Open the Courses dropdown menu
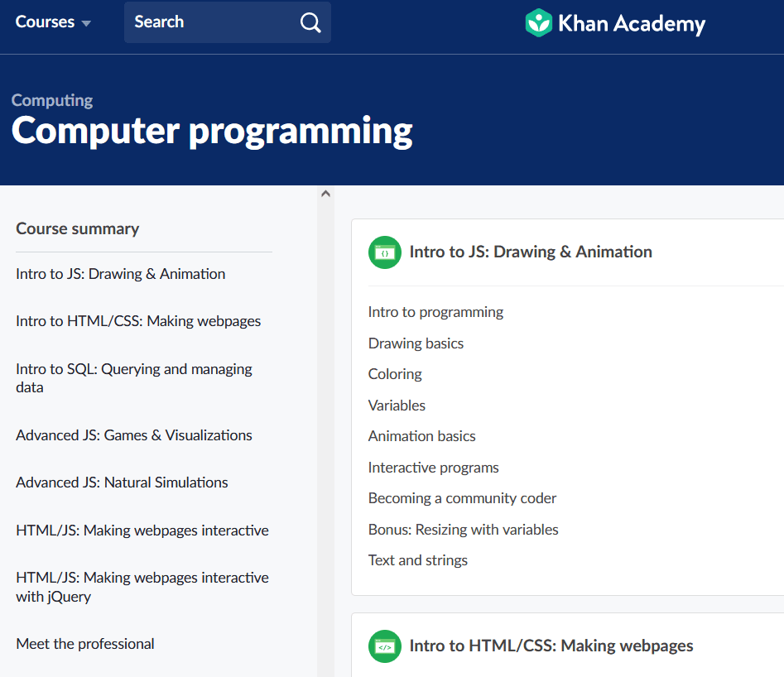 coord(53,22)
